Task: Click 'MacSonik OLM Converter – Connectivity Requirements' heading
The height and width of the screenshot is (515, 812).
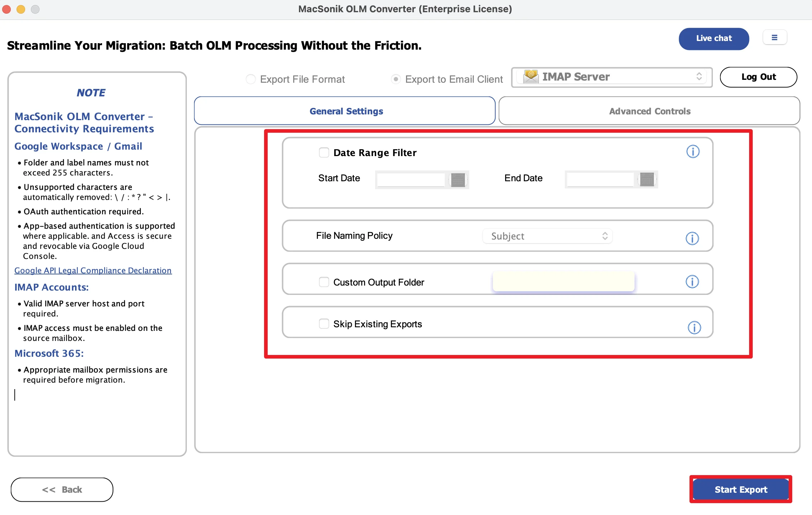Action: (x=84, y=123)
